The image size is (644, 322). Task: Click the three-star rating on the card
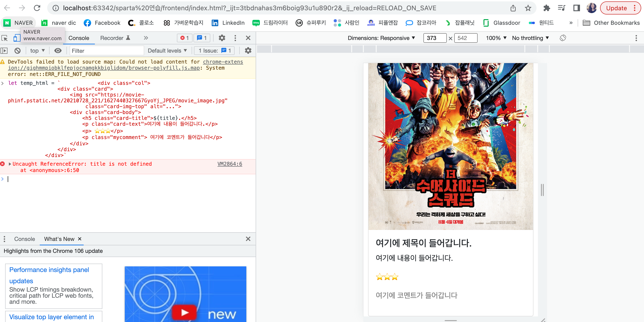[387, 277]
